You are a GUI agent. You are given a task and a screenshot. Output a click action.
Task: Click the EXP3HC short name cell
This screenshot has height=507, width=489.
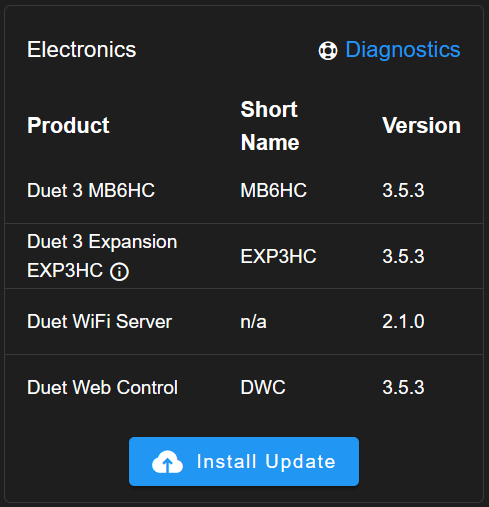[278, 256]
